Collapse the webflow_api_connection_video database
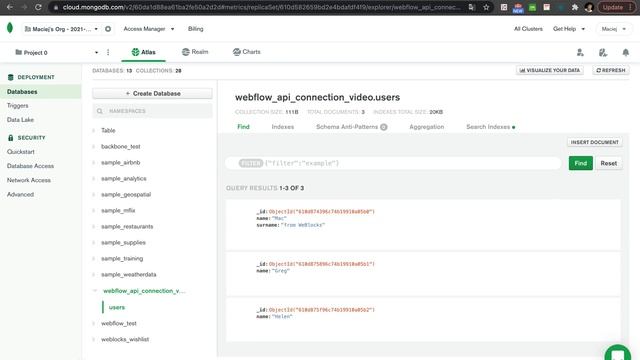640x360 pixels. point(95,291)
